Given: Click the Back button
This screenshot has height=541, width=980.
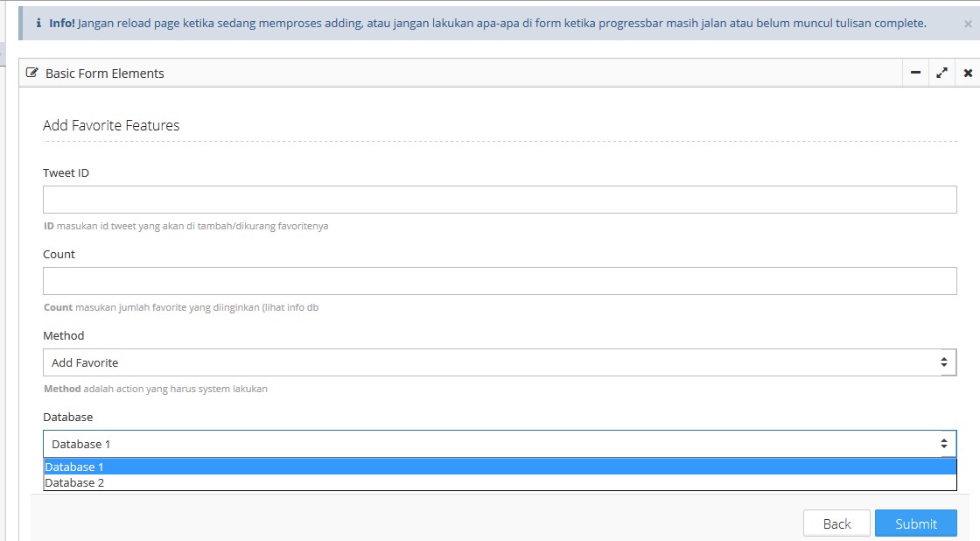Looking at the screenshot, I should point(836,523).
